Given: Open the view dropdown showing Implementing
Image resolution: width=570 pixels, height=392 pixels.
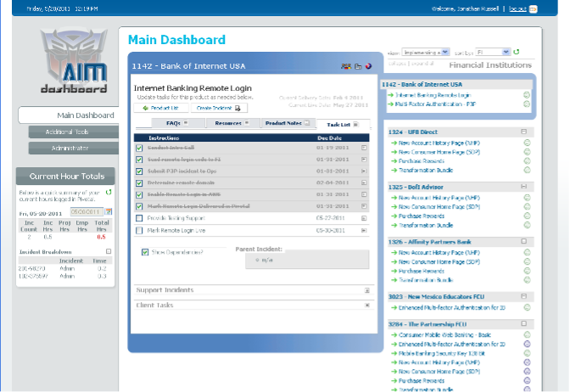Looking at the screenshot, I should (426, 53).
